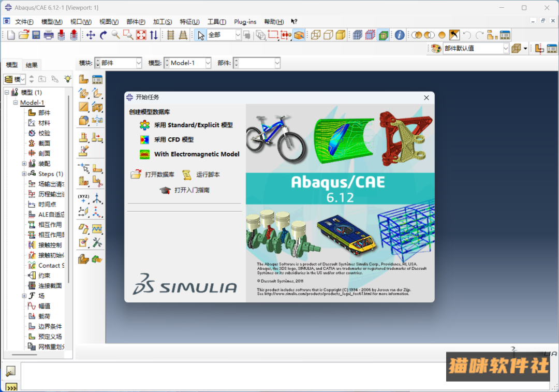Click the graduation cap tutorial icon

point(165,190)
